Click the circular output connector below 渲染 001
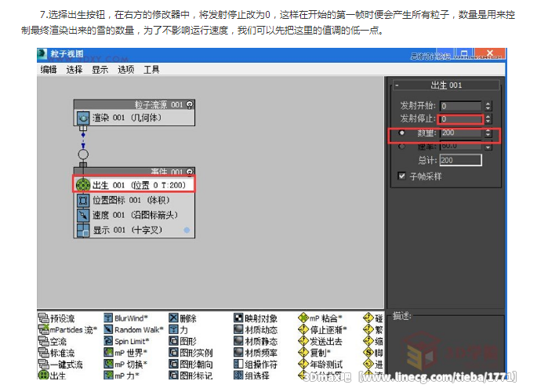The width and height of the screenshot is (548, 392). tap(83, 154)
